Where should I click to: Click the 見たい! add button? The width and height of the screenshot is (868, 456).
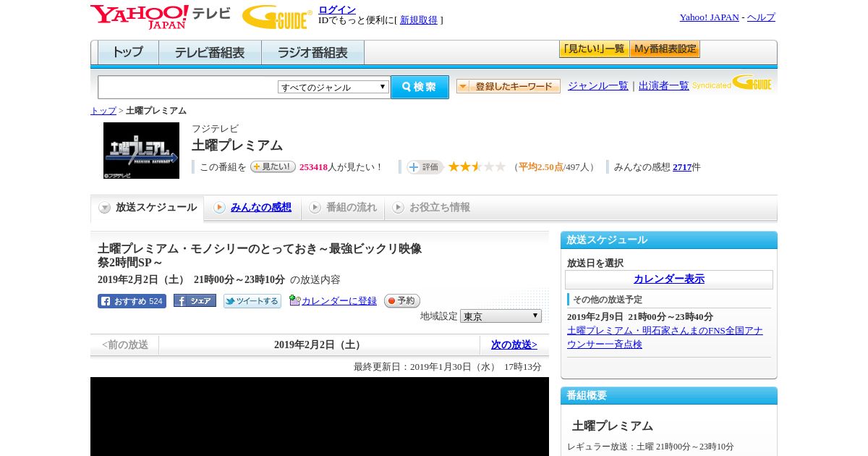[273, 166]
